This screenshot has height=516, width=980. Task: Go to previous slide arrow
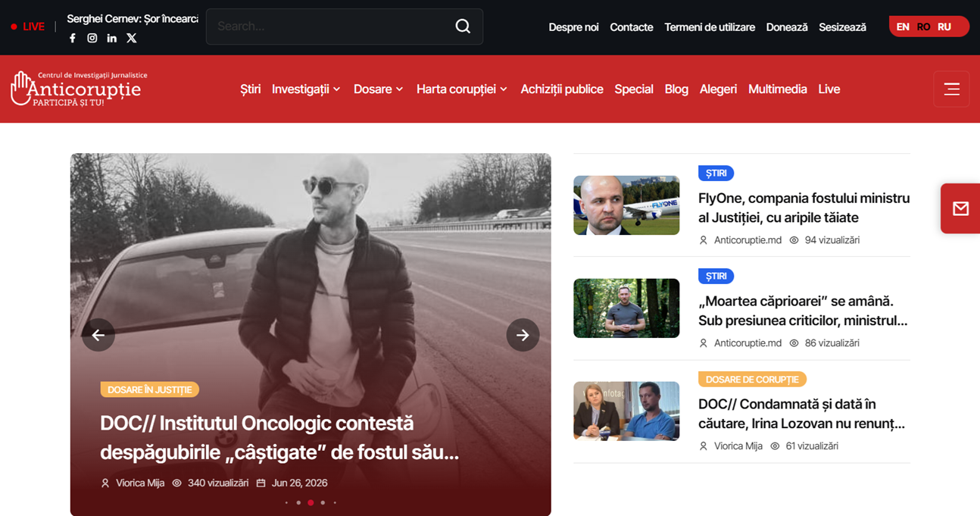point(98,335)
